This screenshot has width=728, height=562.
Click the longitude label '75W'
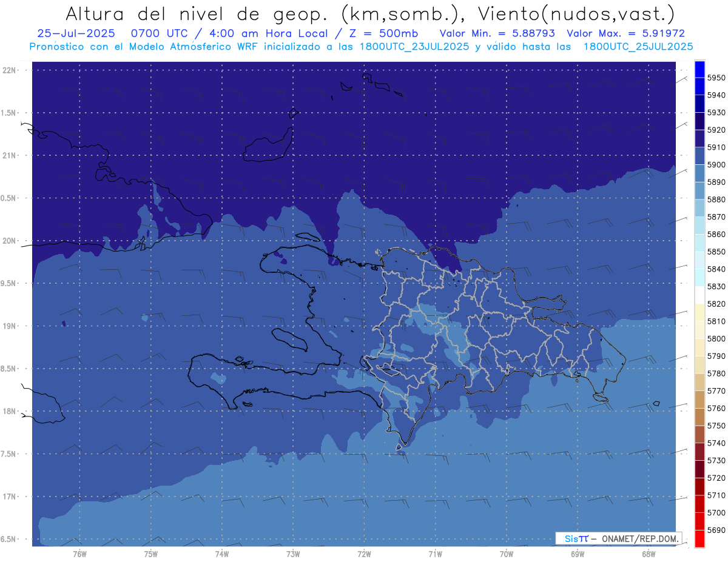click(150, 554)
